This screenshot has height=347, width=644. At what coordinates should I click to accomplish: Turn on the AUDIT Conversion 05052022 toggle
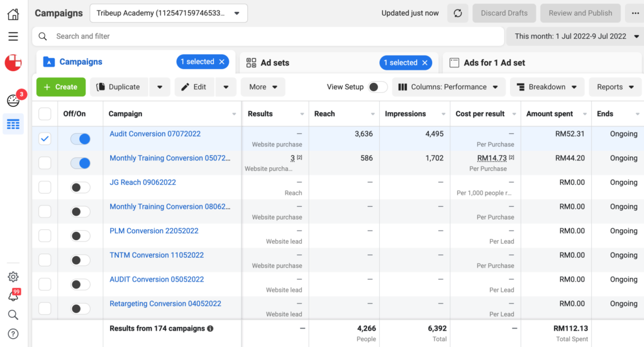[x=80, y=284]
